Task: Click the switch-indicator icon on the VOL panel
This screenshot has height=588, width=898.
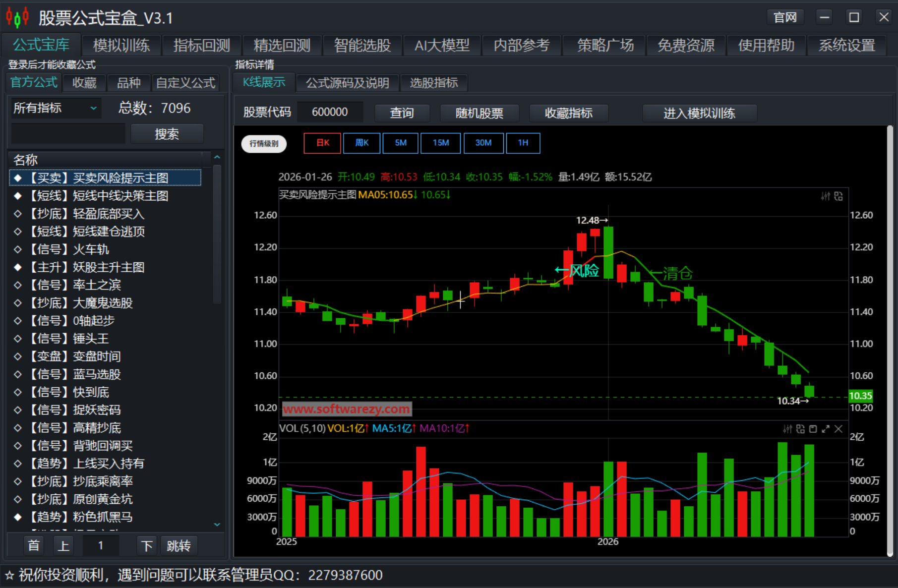Action: point(800,429)
